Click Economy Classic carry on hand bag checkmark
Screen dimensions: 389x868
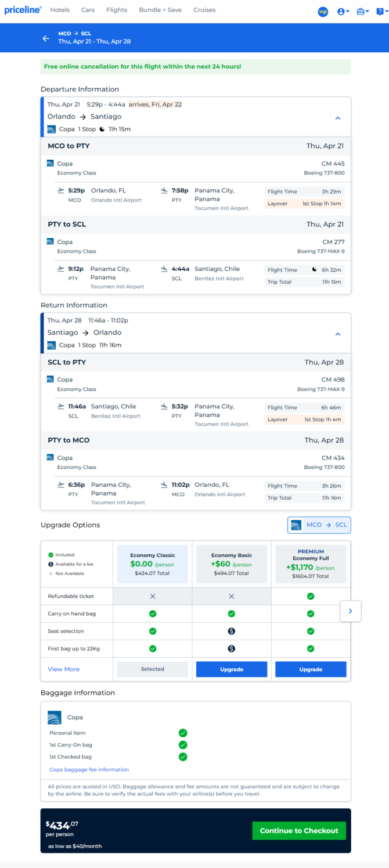(153, 614)
